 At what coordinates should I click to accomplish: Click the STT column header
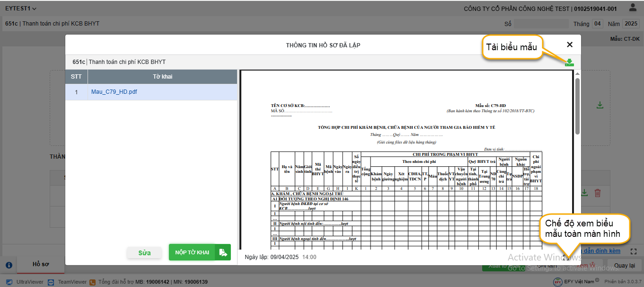pos(76,77)
